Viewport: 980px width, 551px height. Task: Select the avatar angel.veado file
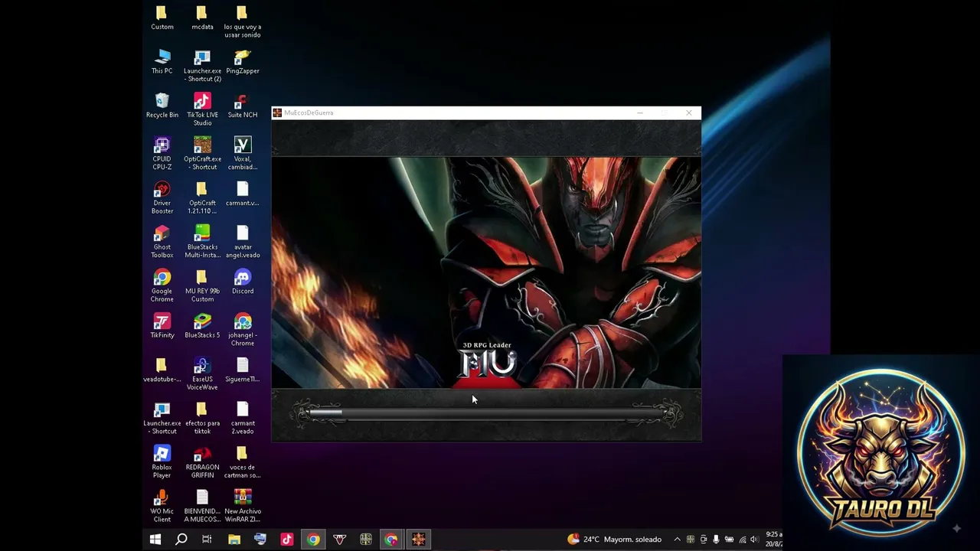[x=242, y=243]
